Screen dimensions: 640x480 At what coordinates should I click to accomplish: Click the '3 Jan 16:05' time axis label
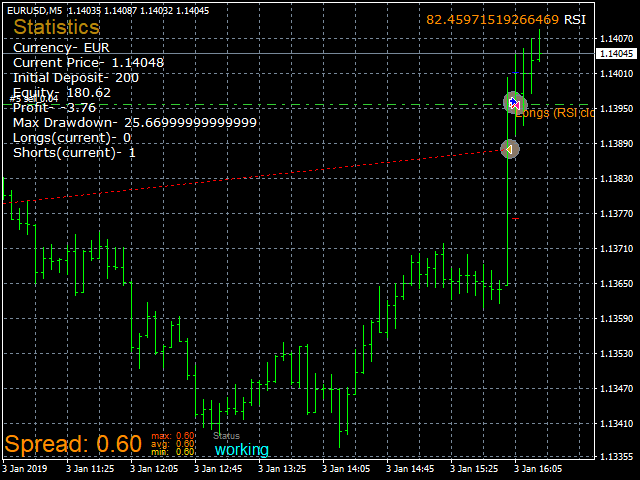(538, 469)
